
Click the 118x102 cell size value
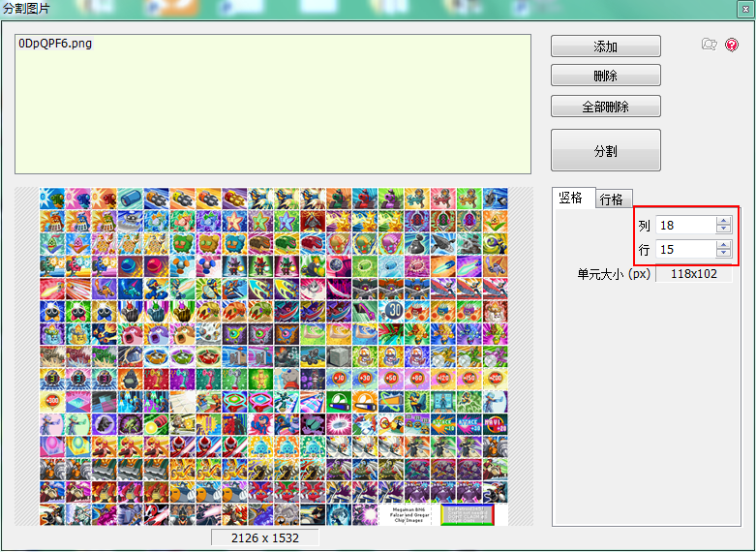click(x=694, y=274)
